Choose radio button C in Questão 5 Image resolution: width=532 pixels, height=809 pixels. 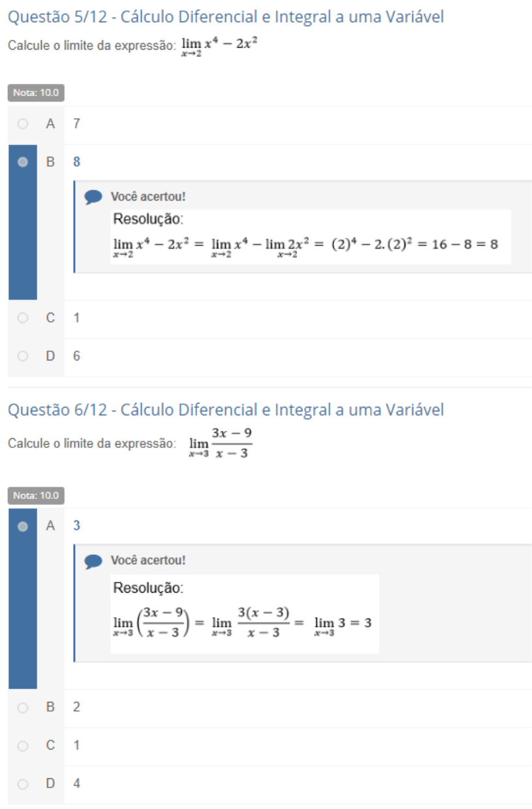point(23,318)
